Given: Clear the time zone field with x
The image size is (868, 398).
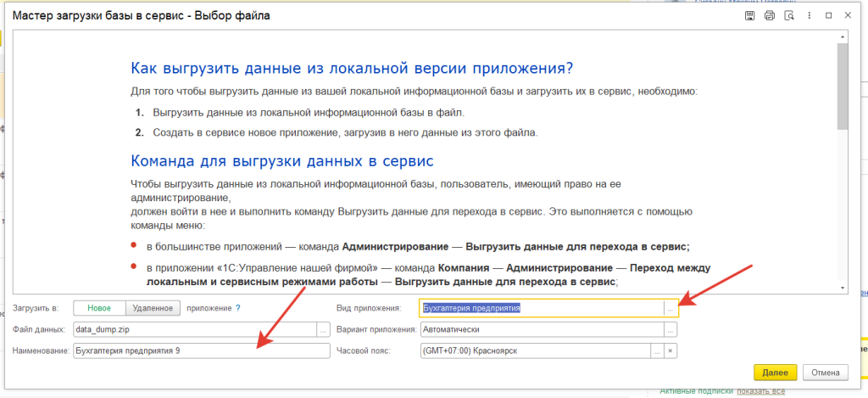Looking at the screenshot, I should tap(670, 350).
